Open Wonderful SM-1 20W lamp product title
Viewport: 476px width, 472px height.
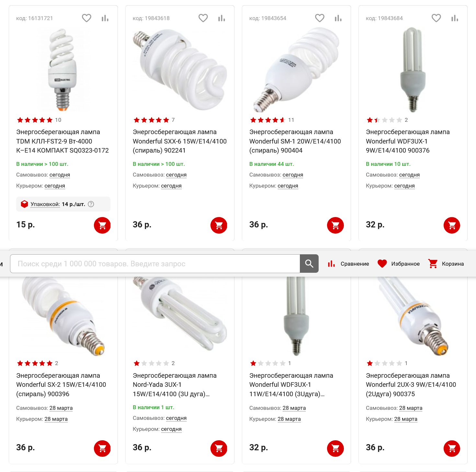(x=295, y=141)
